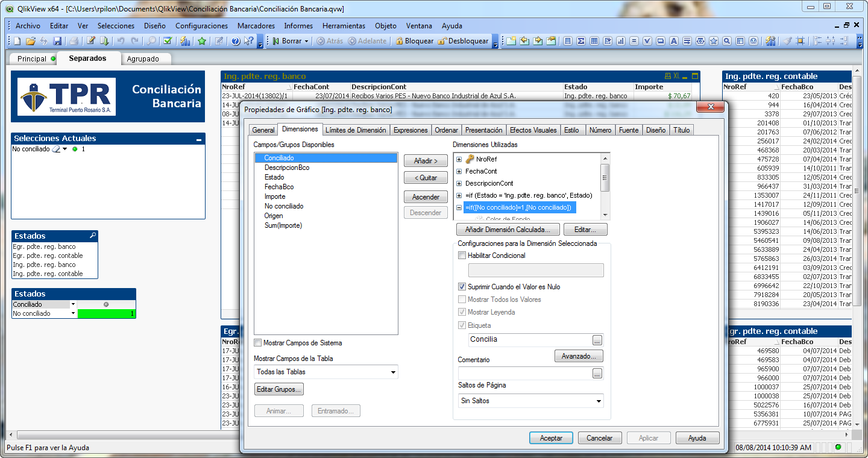Viewport: 868px width, 458px height.
Task: Click eraser icon in Selecciones Actuales box
Action: [x=55, y=149]
